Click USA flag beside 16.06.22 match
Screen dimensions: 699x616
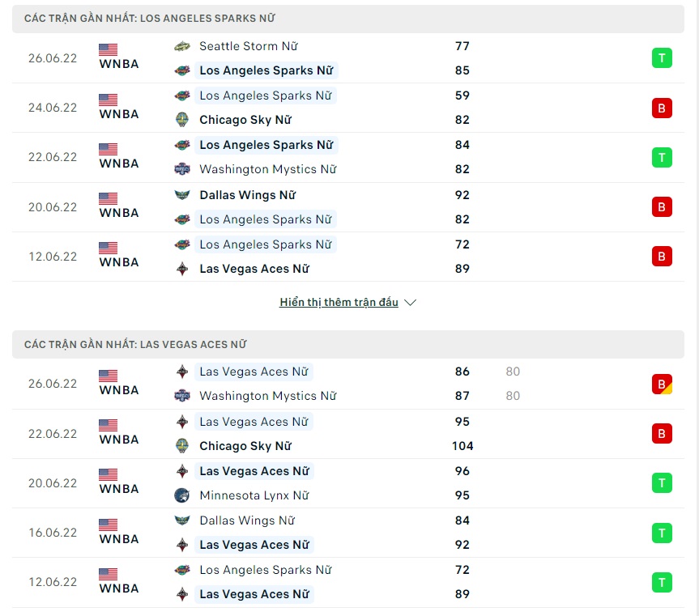click(x=108, y=525)
